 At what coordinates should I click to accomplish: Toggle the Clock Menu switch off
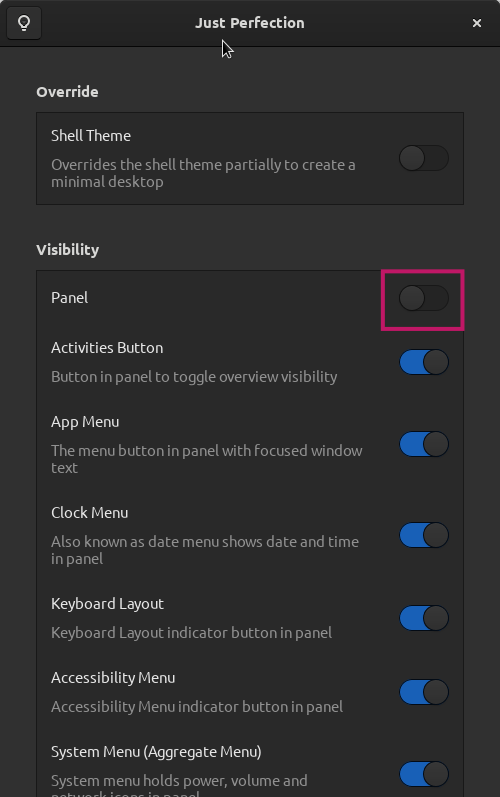click(424, 535)
